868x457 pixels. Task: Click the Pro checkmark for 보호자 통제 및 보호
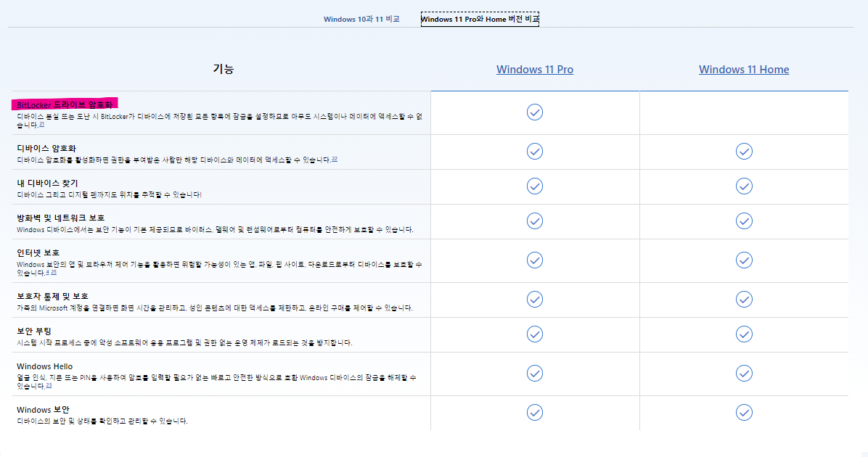[x=535, y=300]
